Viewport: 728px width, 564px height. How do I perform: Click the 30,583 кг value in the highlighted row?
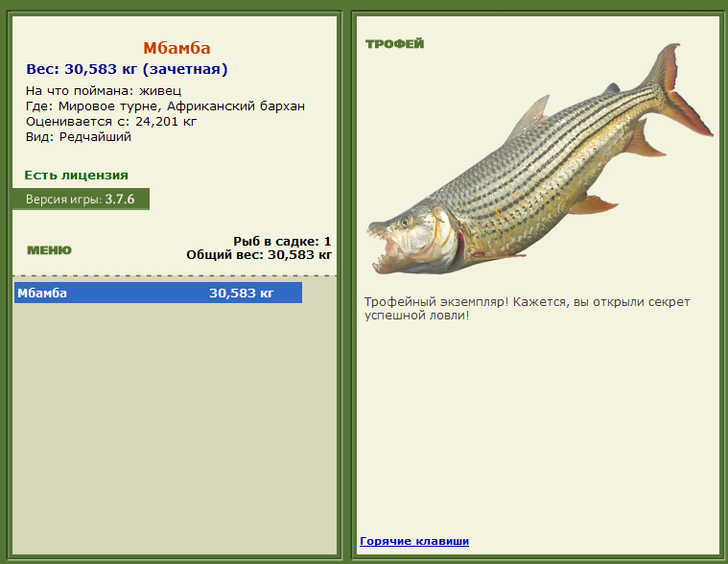coord(241,293)
